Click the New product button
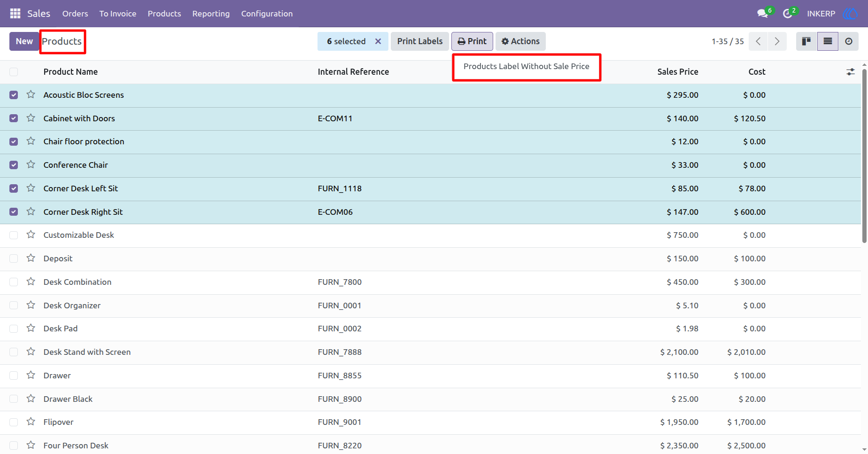Image resolution: width=868 pixels, height=454 pixels. pos(24,41)
